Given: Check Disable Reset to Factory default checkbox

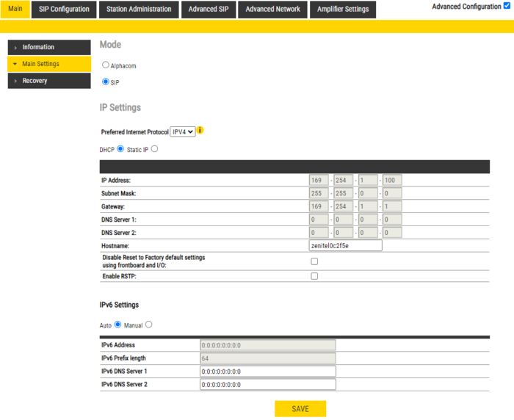Looking at the screenshot, I should (x=314, y=261).
